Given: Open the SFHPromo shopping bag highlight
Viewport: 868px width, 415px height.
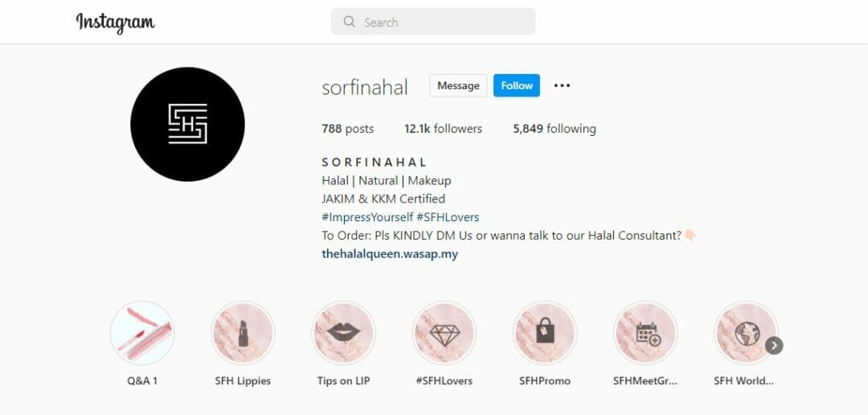Looking at the screenshot, I should click(x=545, y=333).
